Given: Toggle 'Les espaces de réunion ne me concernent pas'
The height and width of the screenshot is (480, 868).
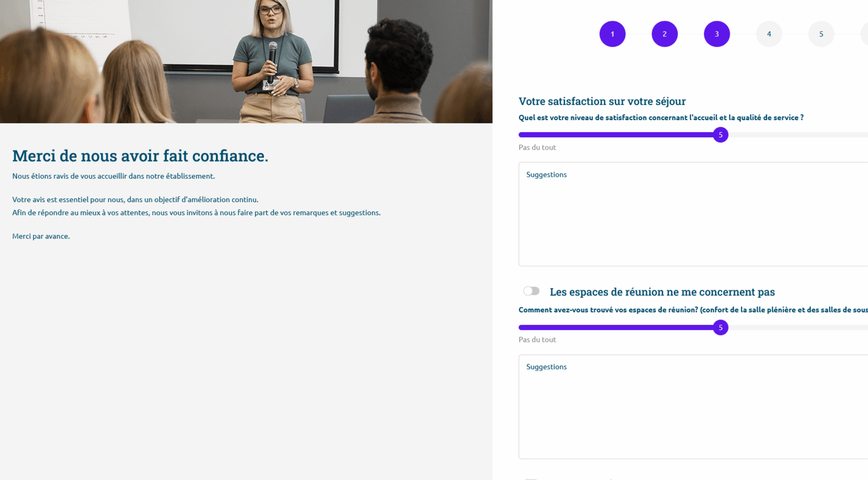Looking at the screenshot, I should 531,291.
